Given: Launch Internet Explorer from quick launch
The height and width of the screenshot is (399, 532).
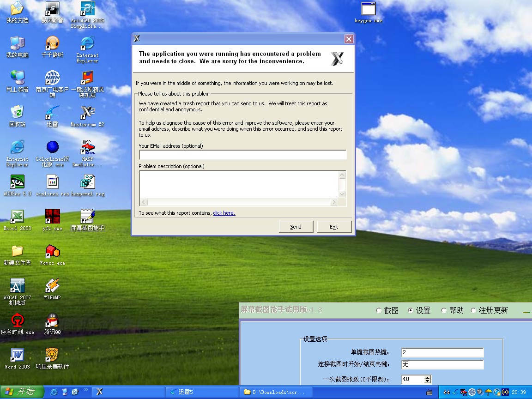Looking at the screenshot, I should 54,392.
